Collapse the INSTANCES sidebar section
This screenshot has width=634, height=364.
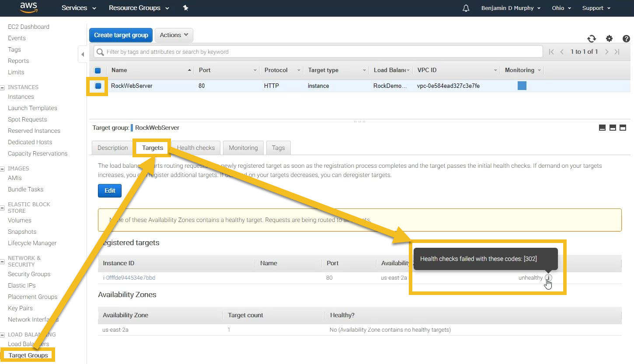(3, 87)
